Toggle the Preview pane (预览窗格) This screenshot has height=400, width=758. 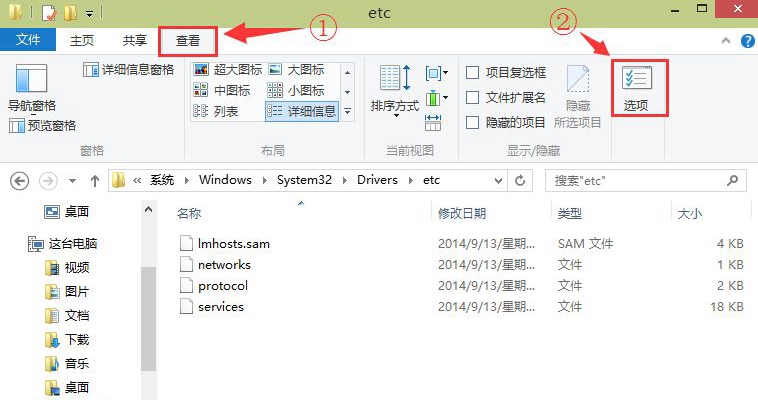pyautogui.click(x=43, y=126)
